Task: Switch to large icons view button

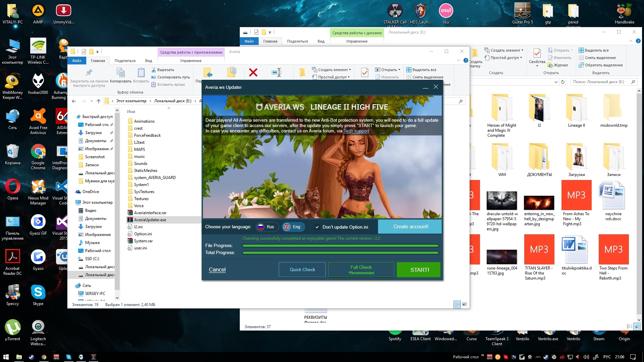Action: tap(465, 304)
